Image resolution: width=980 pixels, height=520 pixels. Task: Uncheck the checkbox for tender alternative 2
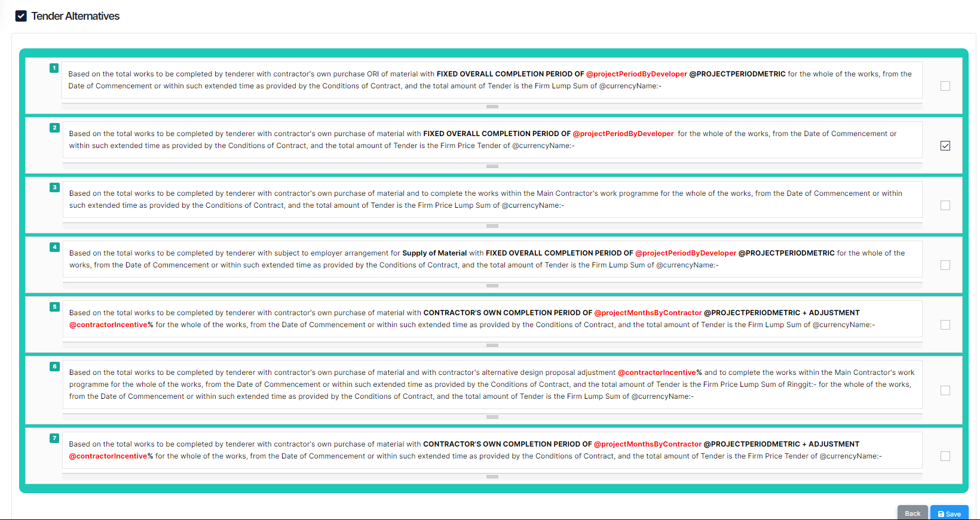[945, 146]
